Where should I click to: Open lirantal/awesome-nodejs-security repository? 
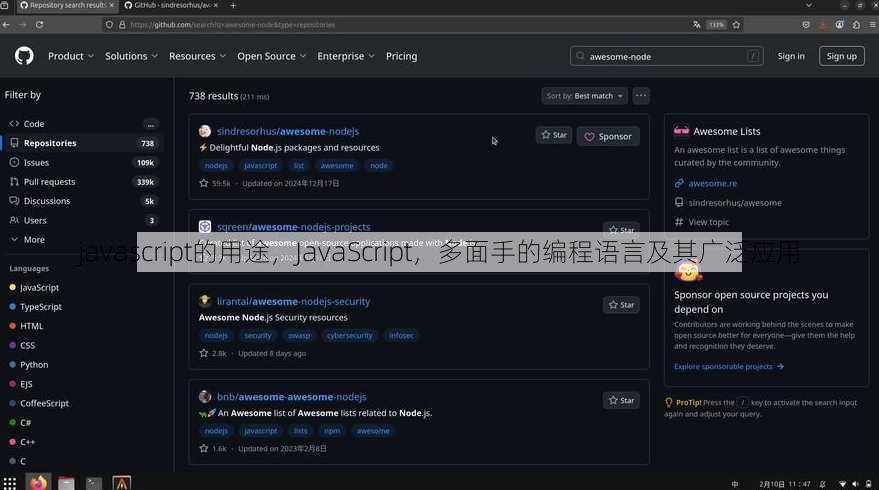pos(293,301)
